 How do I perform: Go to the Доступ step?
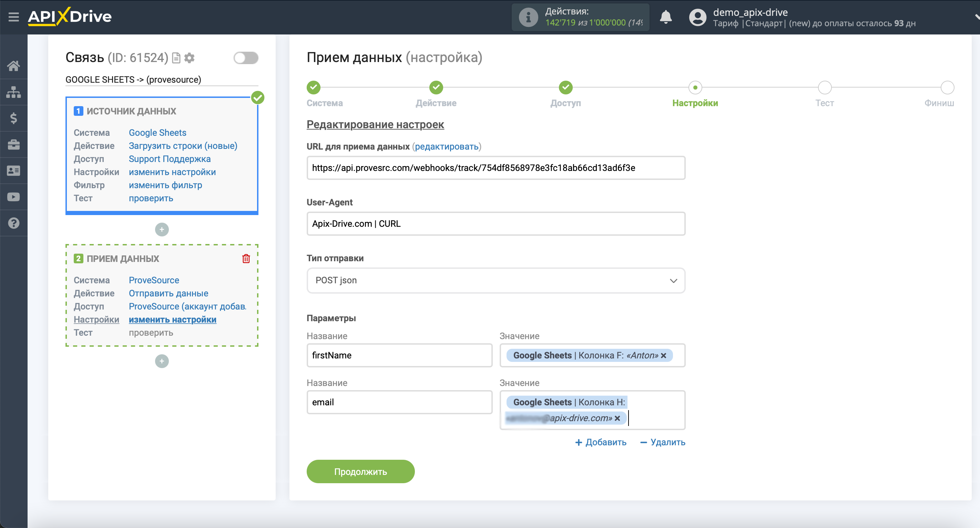pyautogui.click(x=566, y=88)
